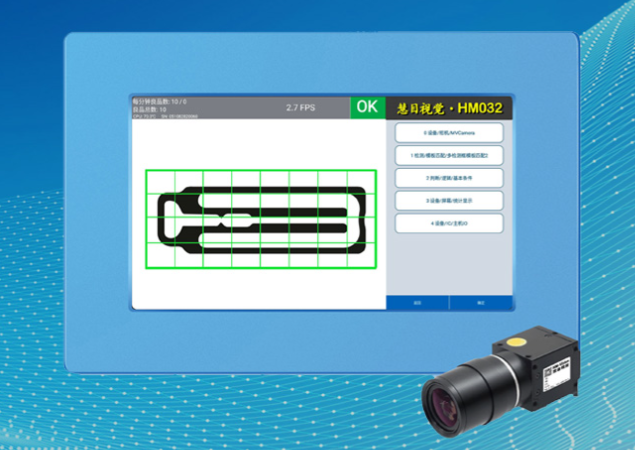
Task: Open the '4 设备/IO/主机IO' entry
Action: pyautogui.click(x=449, y=222)
